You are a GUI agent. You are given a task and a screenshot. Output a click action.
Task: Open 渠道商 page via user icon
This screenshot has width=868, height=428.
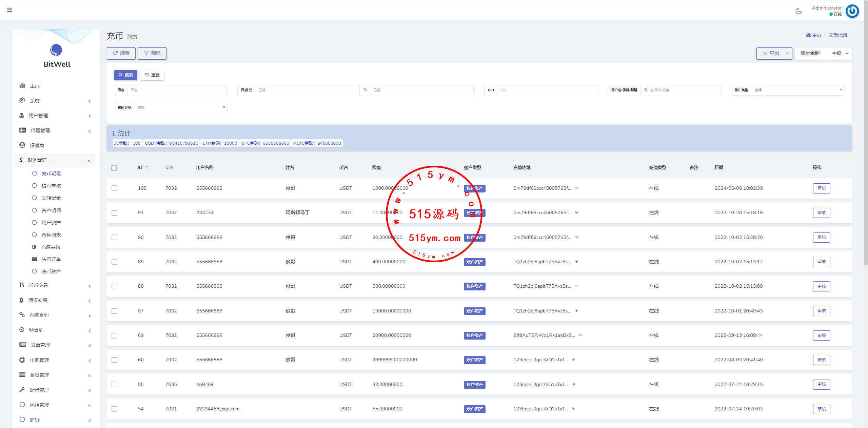[22, 145]
